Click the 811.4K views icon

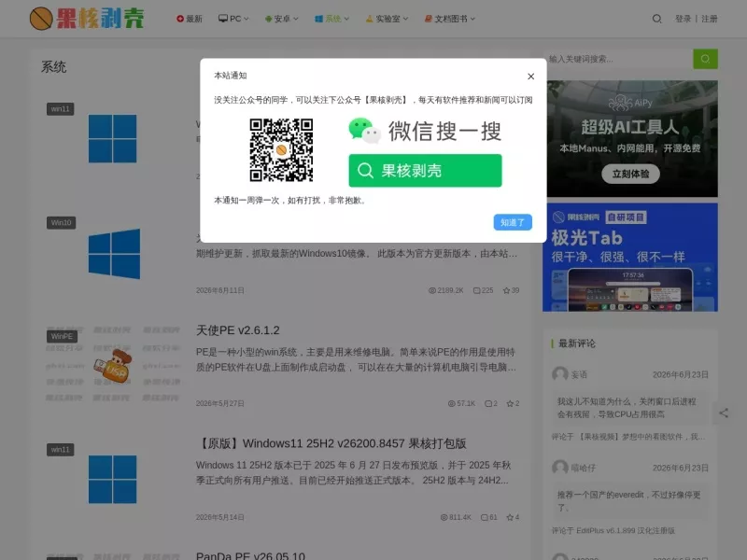pos(444,517)
